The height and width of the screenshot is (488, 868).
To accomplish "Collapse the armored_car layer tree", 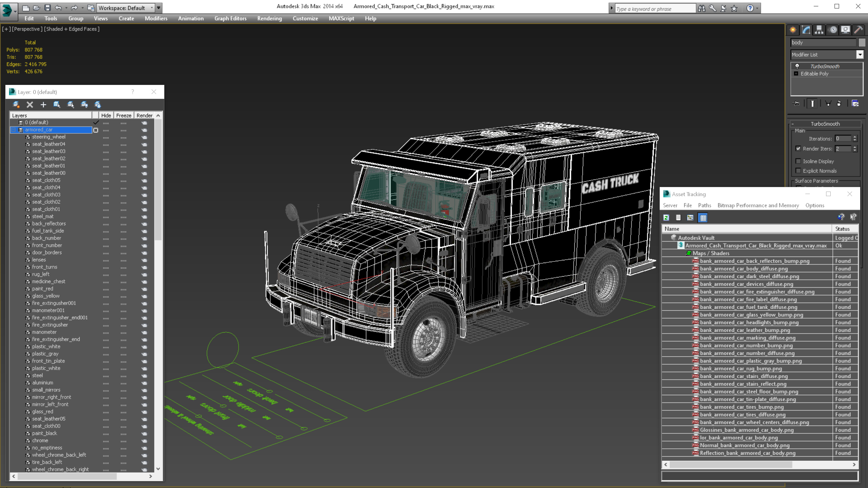I will click(x=14, y=130).
